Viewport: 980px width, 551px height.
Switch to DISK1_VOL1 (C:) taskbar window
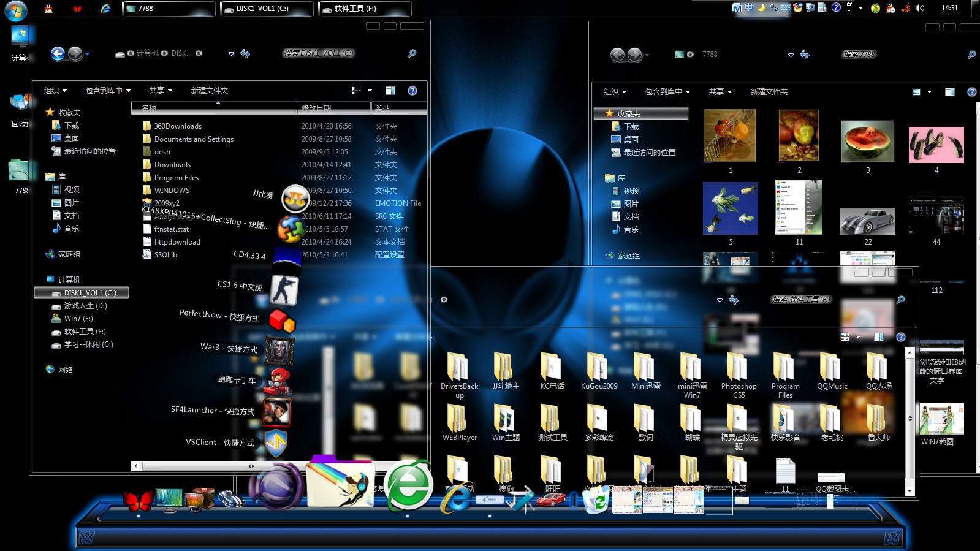tap(267, 9)
